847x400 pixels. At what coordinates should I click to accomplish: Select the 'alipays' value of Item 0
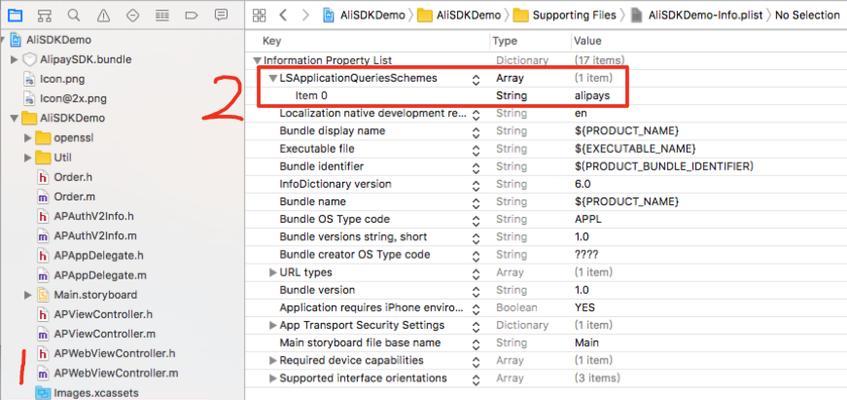593,96
